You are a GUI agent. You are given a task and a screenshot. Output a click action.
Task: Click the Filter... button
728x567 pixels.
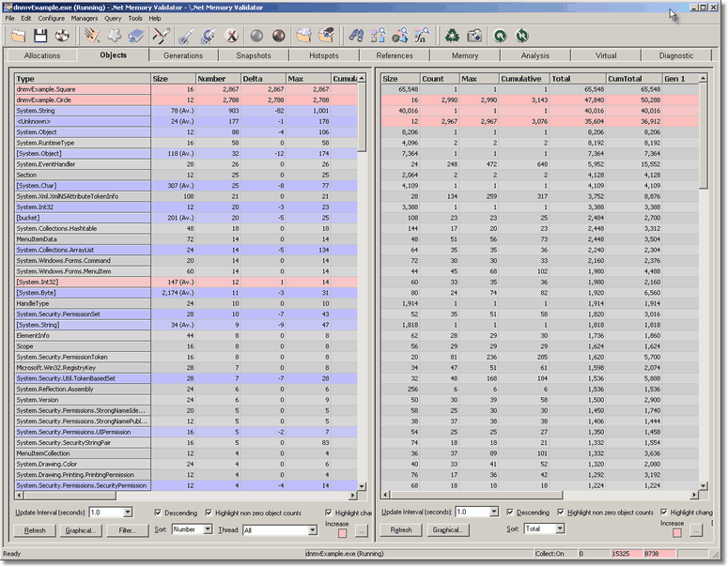point(127,530)
